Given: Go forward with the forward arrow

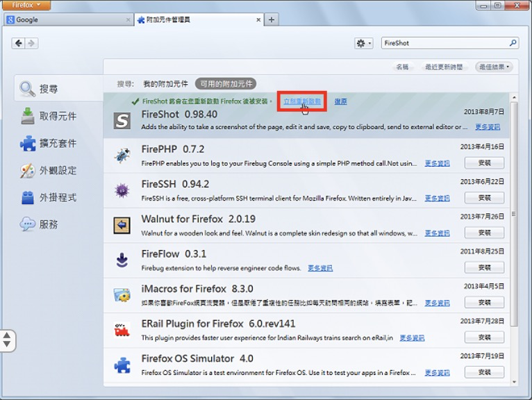Looking at the screenshot, I should click(31, 43).
